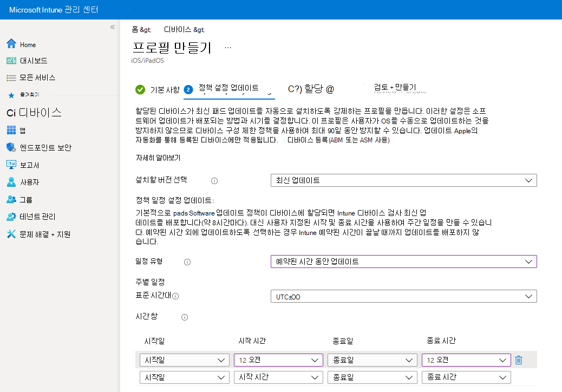Click the 디바이스 등록(ABM 또는 ASM 사용) link
The width and height of the screenshot is (562, 392).
click(338, 140)
